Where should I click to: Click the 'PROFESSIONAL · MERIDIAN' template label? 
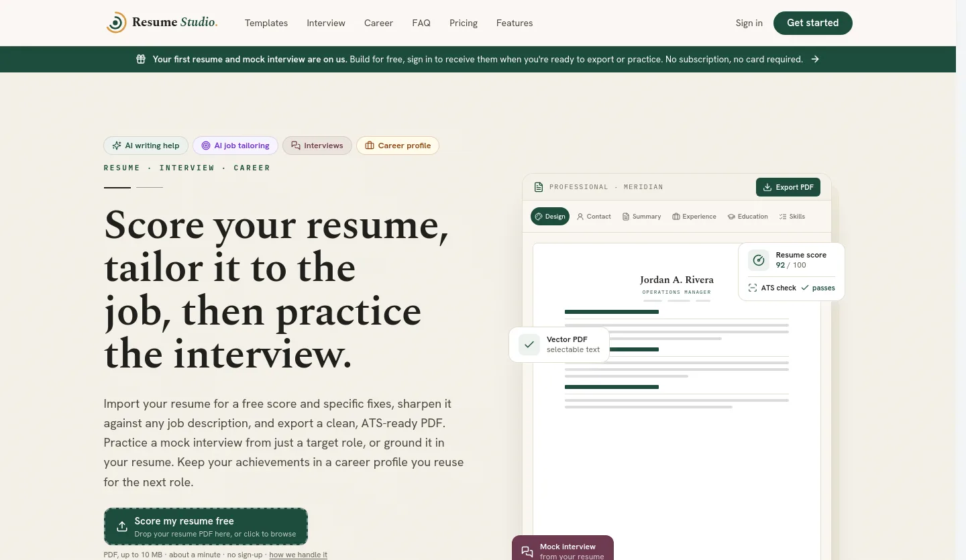point(606,187)
